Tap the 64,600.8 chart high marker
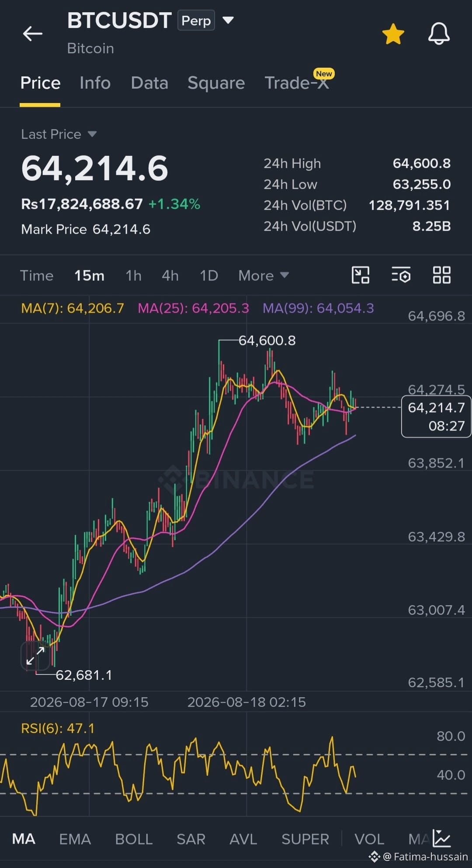472x868 pixels. pyautogui.click(x=267, y=340)
